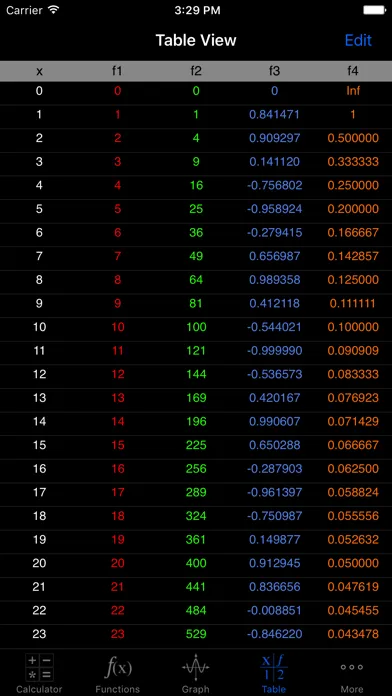Tap the f4 value 0.050000
The height and width of the screenshot is (696, 392).
click(x=353, y=563)
